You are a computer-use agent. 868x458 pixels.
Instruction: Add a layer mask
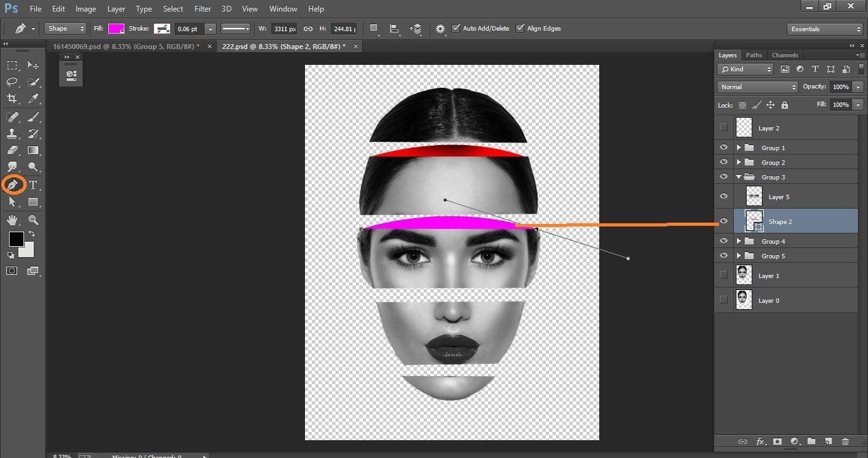click(x=778, y=441)
